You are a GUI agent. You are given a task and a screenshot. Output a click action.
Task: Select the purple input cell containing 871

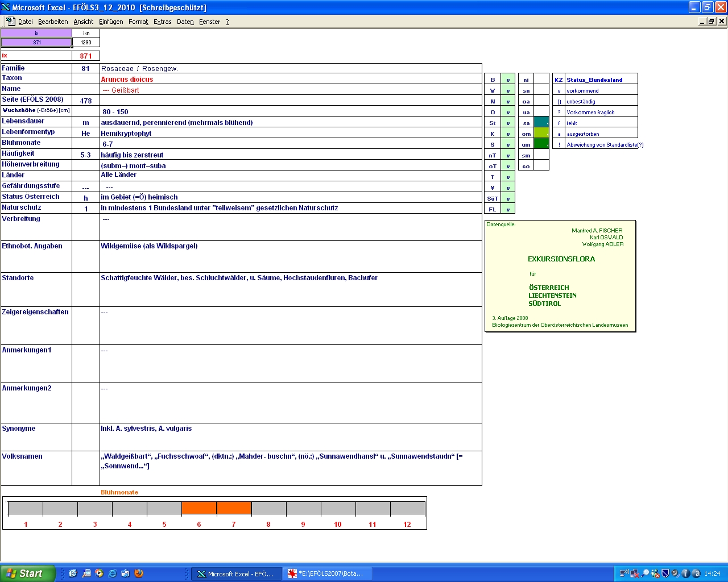tap(36, 42)
